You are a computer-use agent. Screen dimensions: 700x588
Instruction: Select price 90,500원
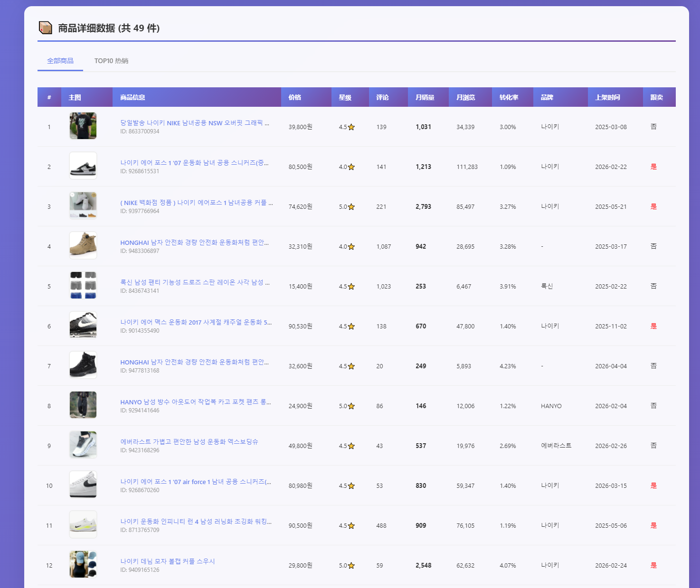[x=301, y=526]
